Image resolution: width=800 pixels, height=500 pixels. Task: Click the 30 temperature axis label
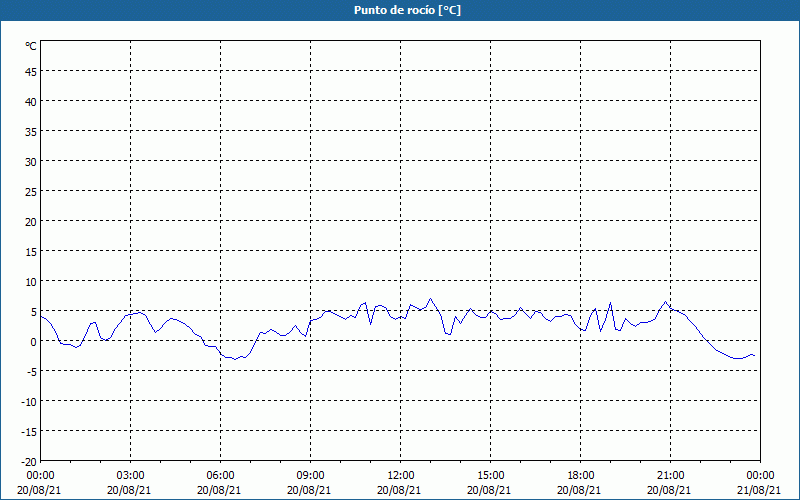pos(31,162)
